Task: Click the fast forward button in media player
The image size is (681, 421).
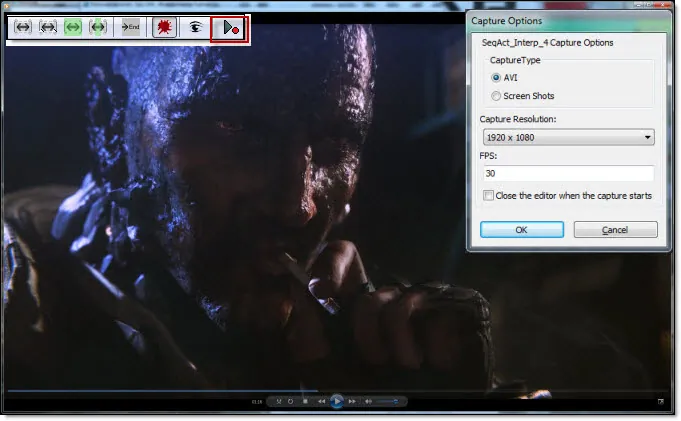Action: pos(352,401)
